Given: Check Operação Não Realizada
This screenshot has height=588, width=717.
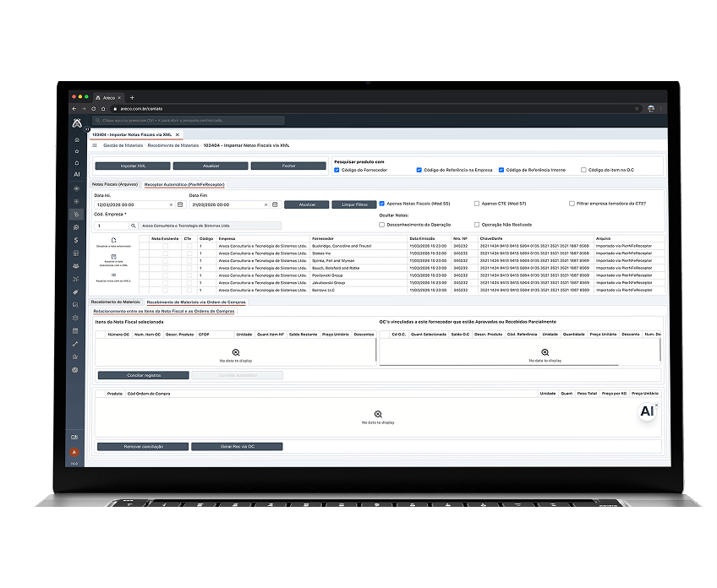Looking at the screenshot, I should coord(477,225).
